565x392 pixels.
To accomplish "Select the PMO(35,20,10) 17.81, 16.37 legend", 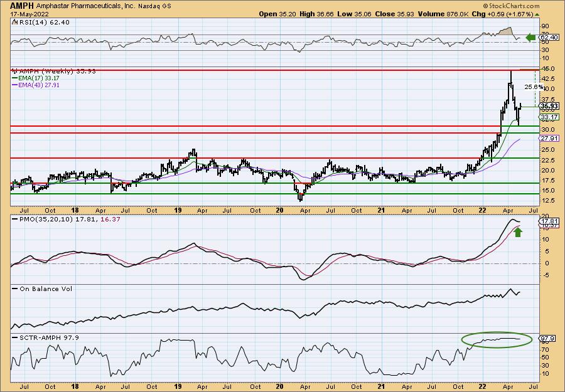I will (67, 220).
